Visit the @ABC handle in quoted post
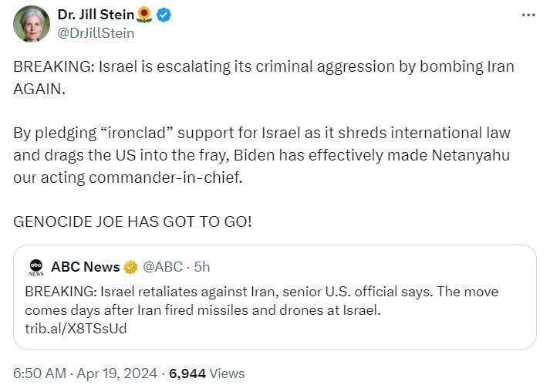Screen dimensions: 550x392 [162, 267]
